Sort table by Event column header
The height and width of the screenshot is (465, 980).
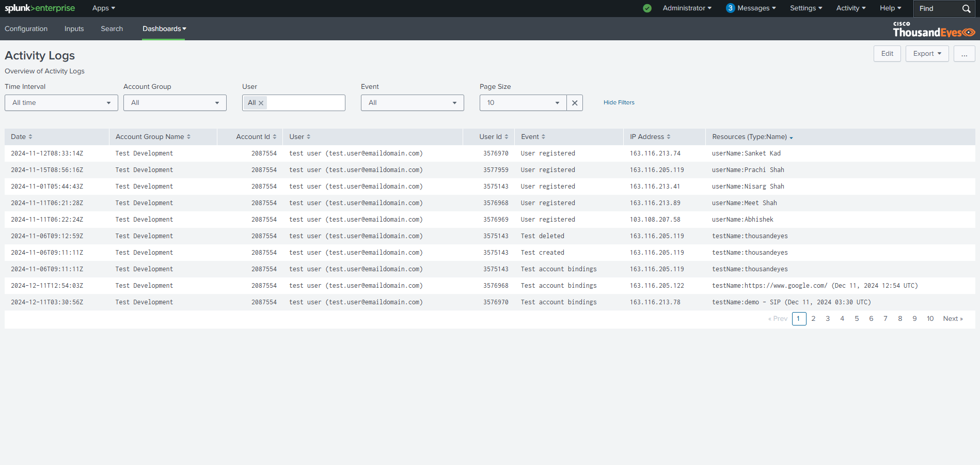(x=533, y=137)
